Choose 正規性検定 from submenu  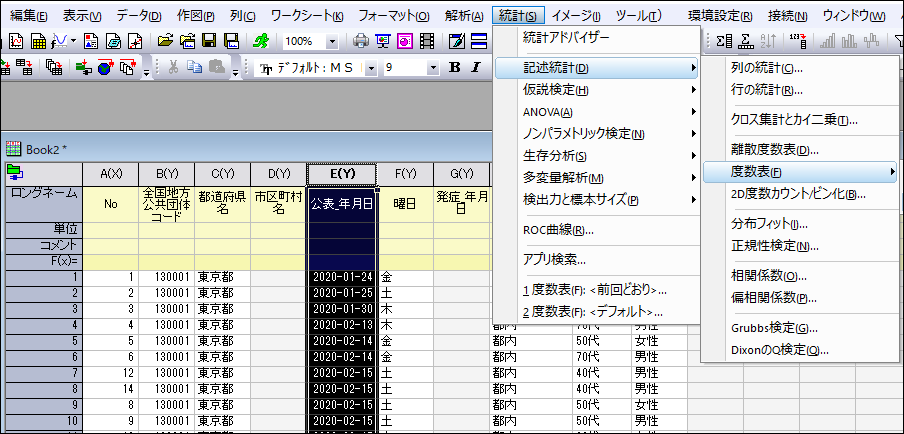(x=800, y=246)
